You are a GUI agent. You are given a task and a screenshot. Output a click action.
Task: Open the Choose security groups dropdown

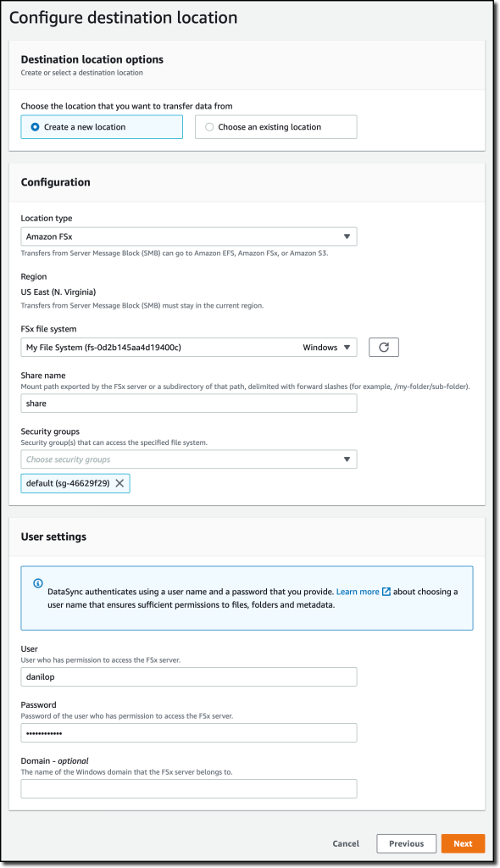tap(189, 459)
